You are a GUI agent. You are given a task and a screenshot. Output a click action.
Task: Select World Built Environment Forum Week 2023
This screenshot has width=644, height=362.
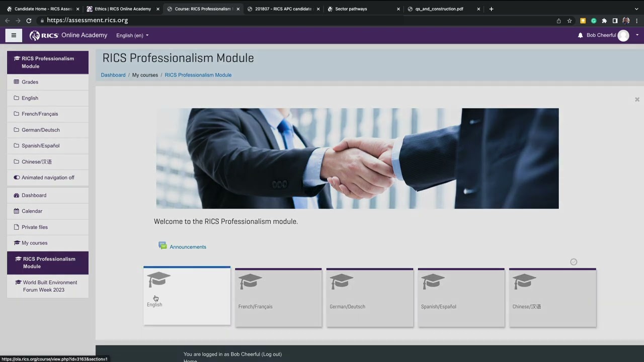click(48, 286)
